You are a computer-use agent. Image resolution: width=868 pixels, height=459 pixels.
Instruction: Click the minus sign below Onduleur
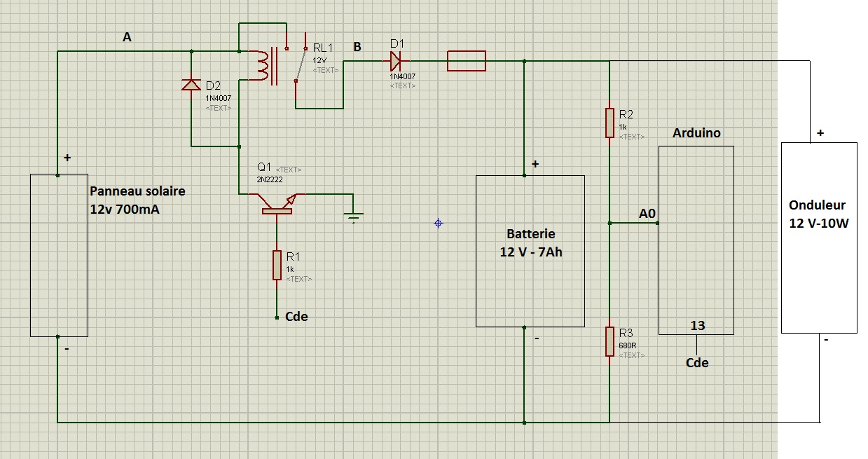(826, 340)
